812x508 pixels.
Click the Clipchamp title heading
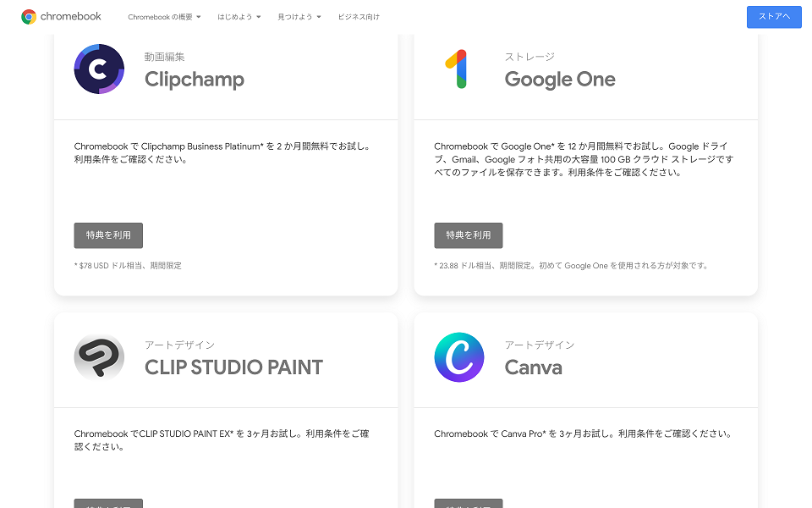click(x=195, y=80)
